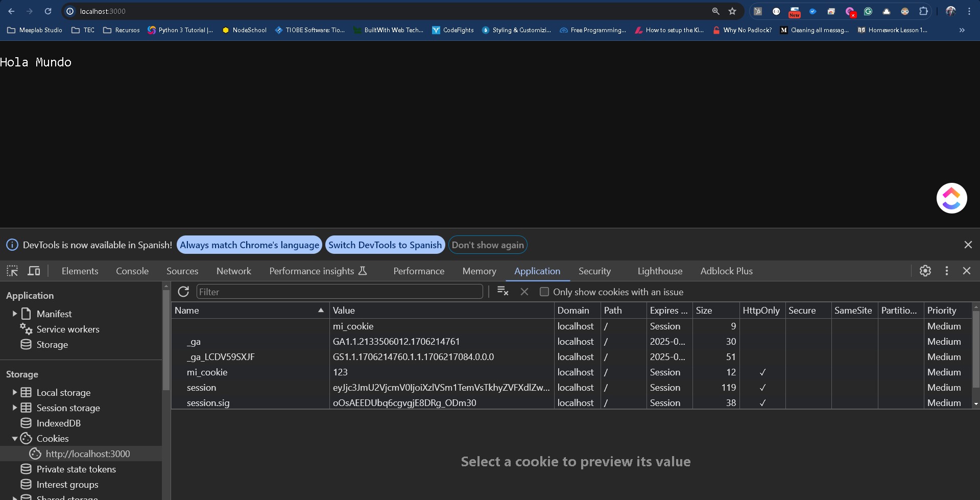The image size is (980, 500).
Task: Expand Local storage in sidebar
Action: (x=14, y=392)
